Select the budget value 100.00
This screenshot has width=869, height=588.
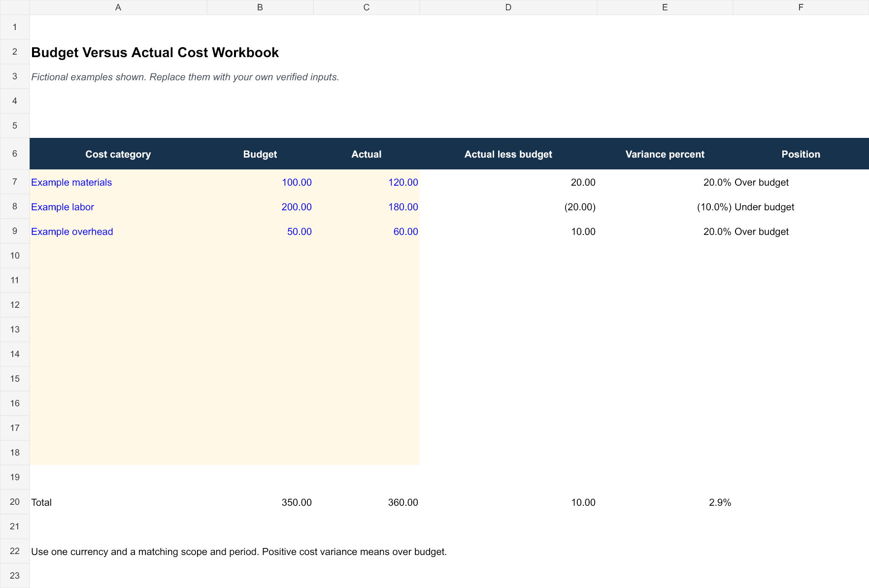[x=260, y=182]
